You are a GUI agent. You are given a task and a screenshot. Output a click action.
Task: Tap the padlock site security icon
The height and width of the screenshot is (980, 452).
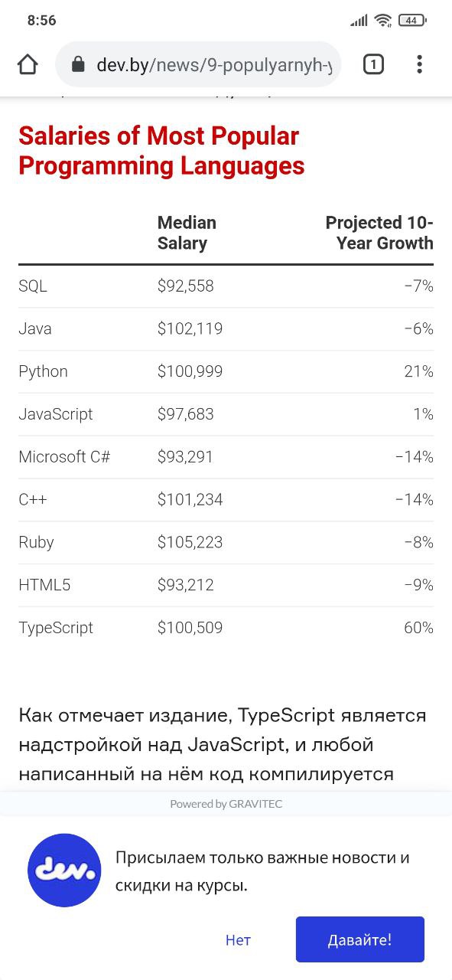pos(77,65)
